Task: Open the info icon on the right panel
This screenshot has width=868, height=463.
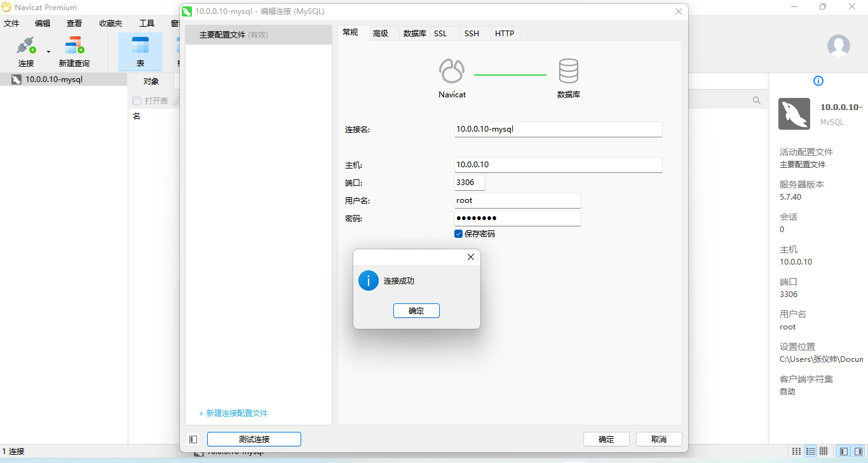Action: coord(818,81)
